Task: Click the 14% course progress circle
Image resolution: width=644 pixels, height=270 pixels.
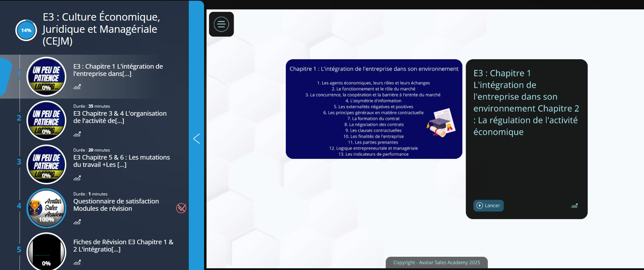Action: tap(26, 30)
